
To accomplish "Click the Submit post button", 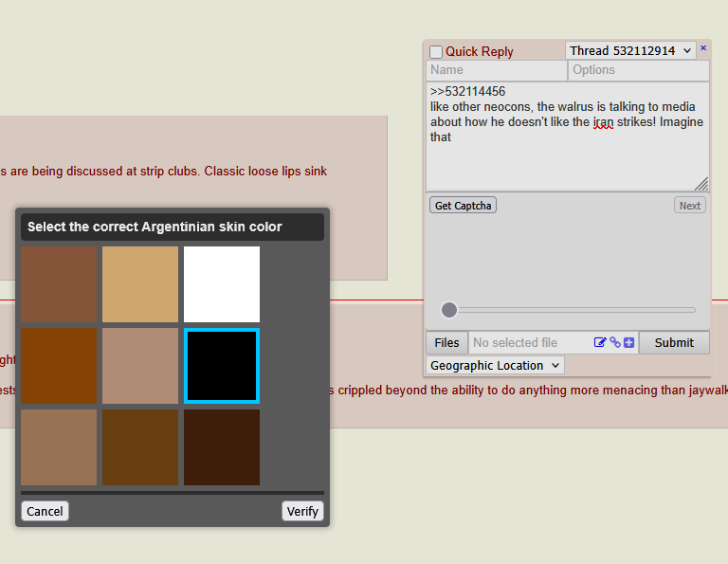I will [674, 342].
